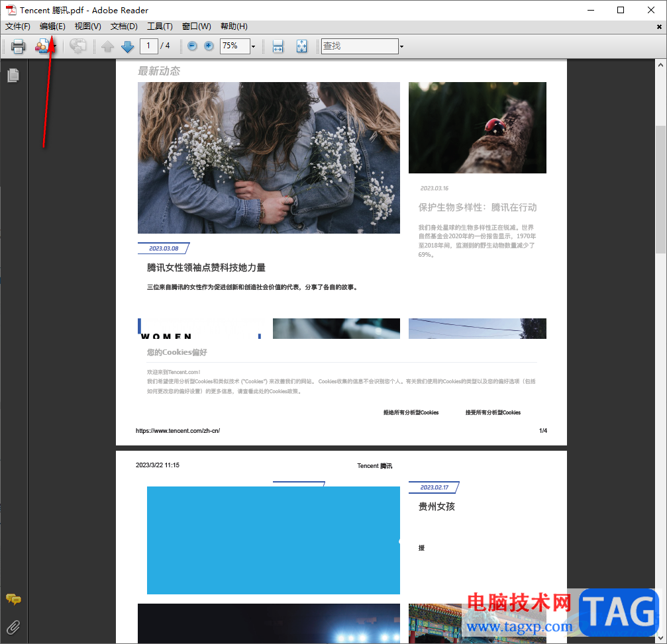Open the 帮助(H) menu
This screenshot has width=667, height=644.
[234, 26]
